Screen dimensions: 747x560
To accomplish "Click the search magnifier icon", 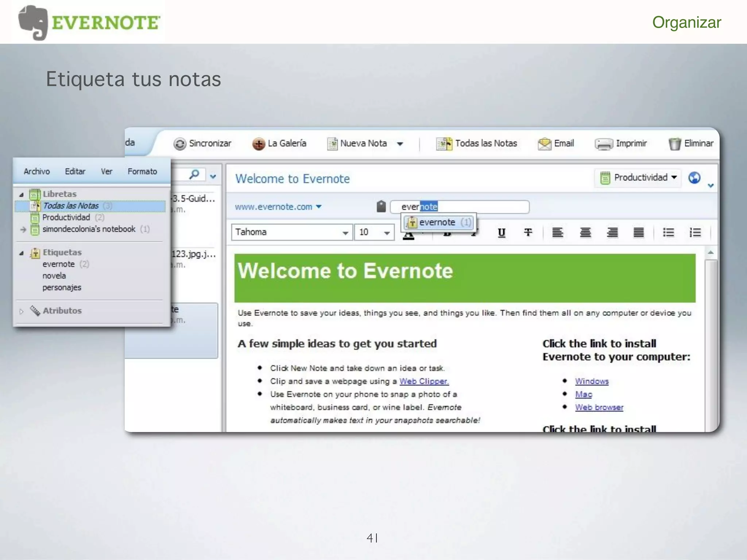I will (x=194, y=175).
